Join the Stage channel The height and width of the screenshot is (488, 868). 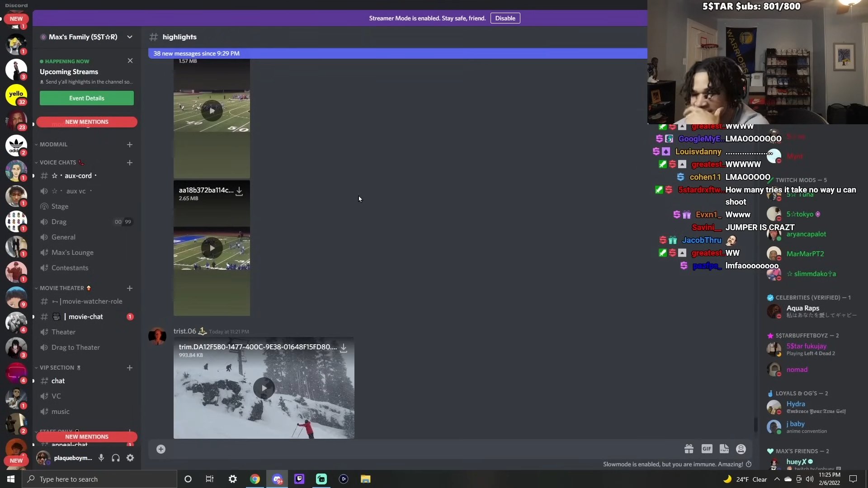[87, 206]
